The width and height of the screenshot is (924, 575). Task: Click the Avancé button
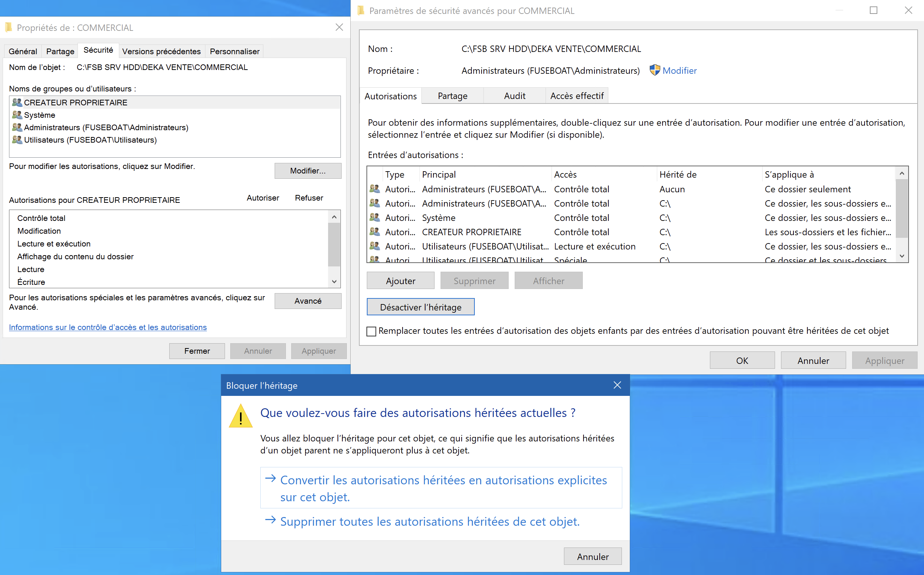308,301
